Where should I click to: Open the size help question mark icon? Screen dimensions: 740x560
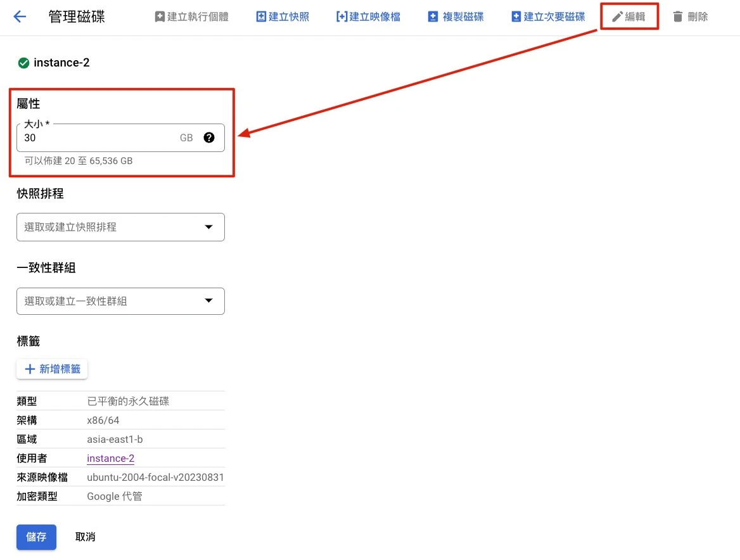[209, 137]
